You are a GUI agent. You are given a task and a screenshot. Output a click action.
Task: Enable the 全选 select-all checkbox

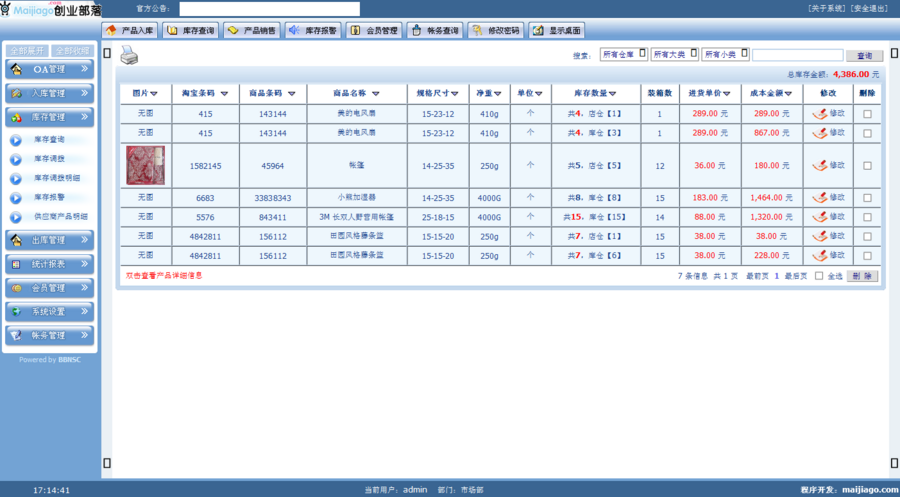click(819, 276)
